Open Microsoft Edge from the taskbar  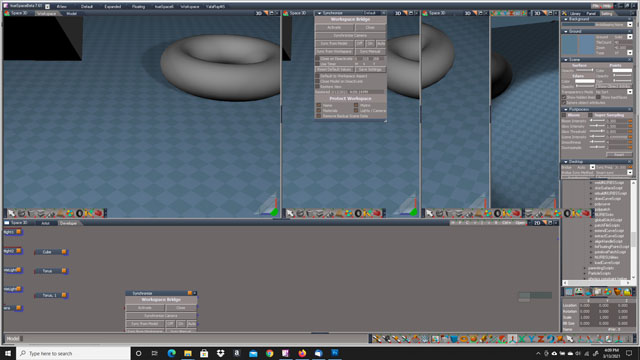coord(171,353)
